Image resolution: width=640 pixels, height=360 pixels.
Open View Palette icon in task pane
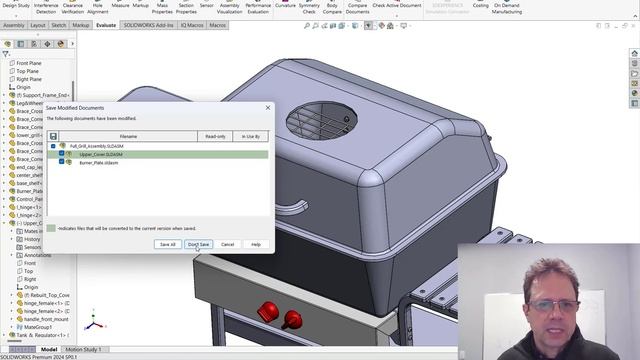tap(634, 83)
